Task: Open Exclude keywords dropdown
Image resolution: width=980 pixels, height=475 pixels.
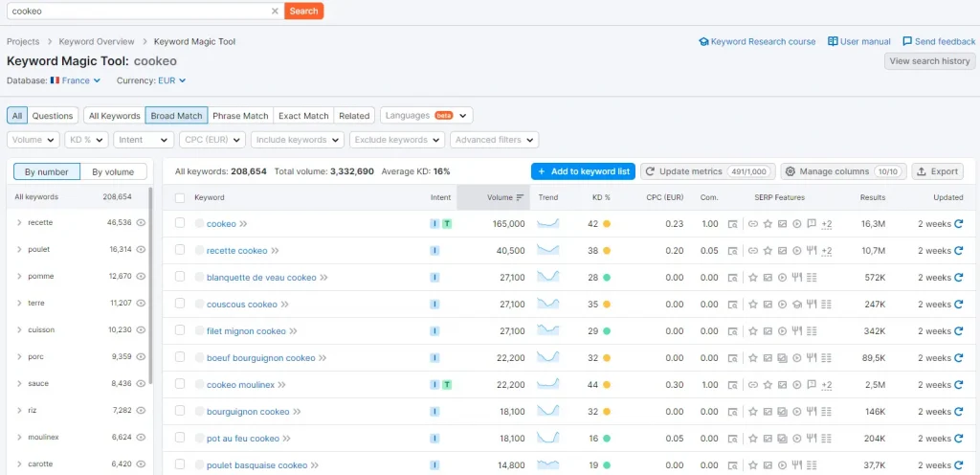Action: pos(397,140)
